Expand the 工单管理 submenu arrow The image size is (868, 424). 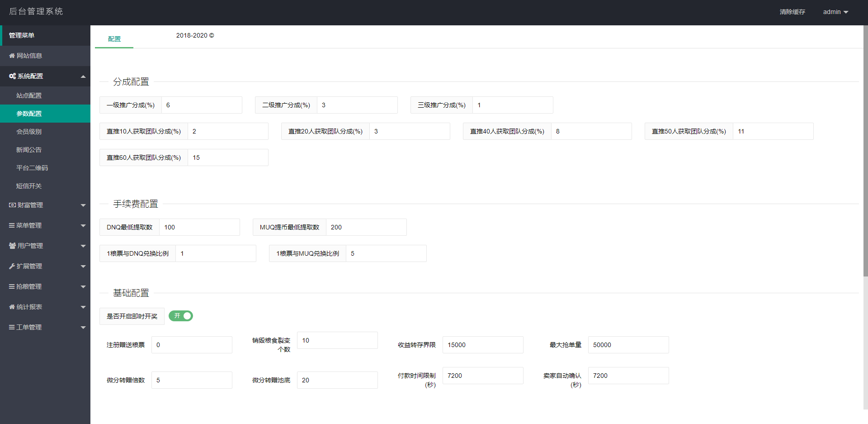point(83,328)
